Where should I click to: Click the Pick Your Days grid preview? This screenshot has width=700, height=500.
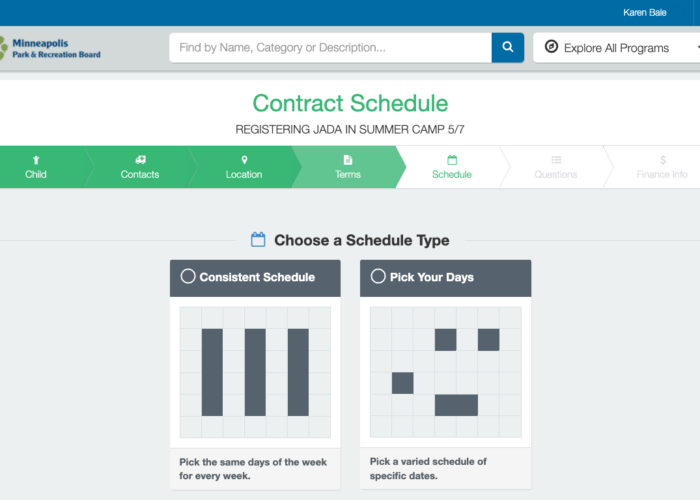point(446,372)
